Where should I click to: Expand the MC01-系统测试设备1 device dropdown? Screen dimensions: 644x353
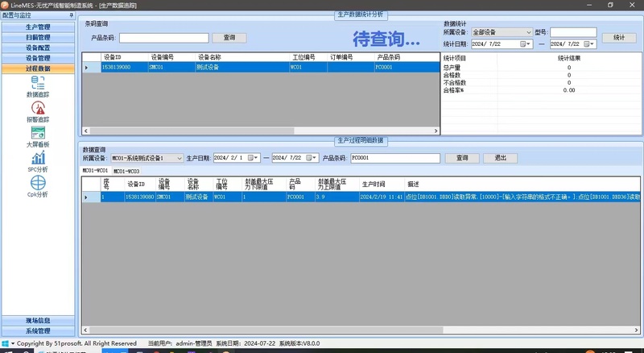click(x=179, y=158)
